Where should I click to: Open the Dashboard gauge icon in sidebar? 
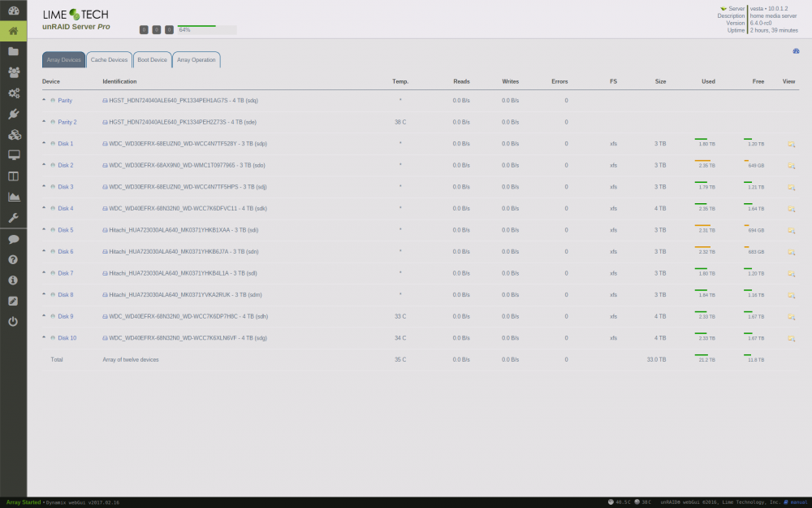14,11
